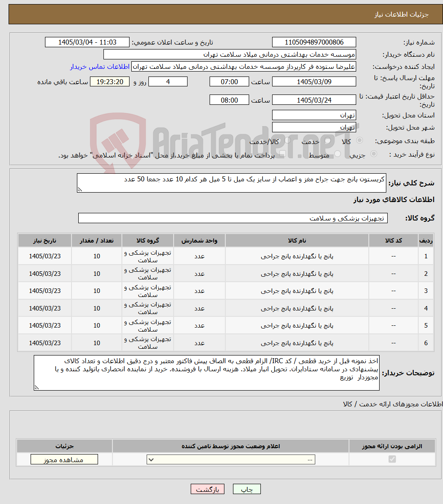The height and width of the screenshot is (504, 443).
Task: Click the تعداد / مقدار column header
Action: click(97, 240)
